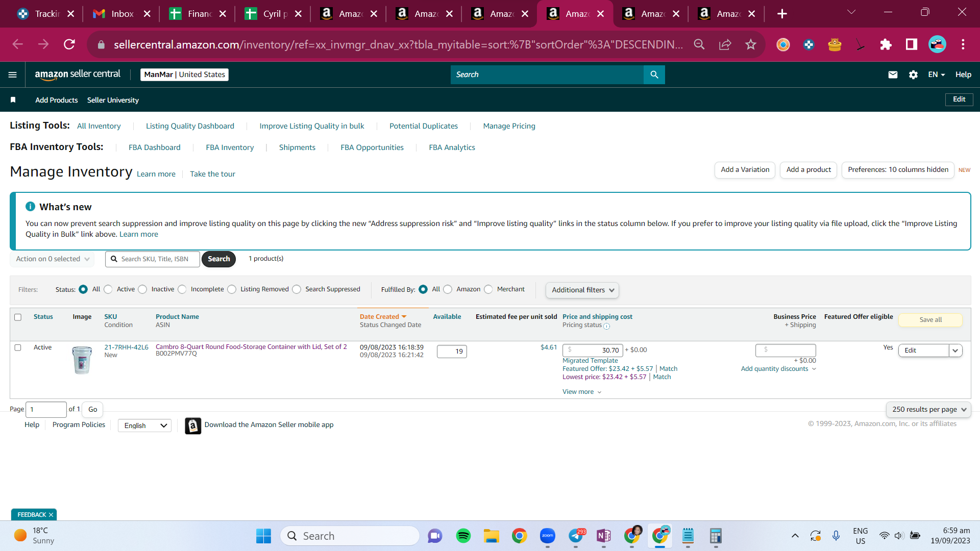Viewport: 980px width, 551px height.
Task: Click the Cambro container product thumbnail
Action: pos(82,360)
